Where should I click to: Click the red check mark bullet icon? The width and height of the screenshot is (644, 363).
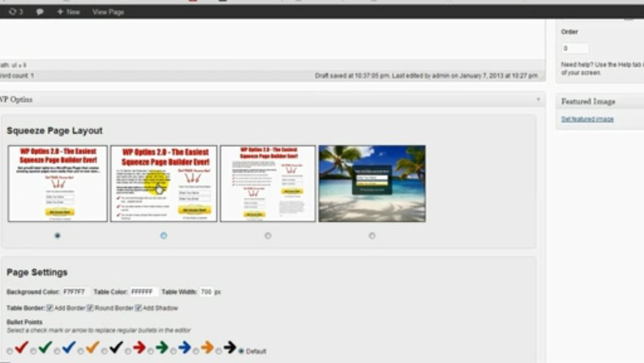[x=21, y=347]
